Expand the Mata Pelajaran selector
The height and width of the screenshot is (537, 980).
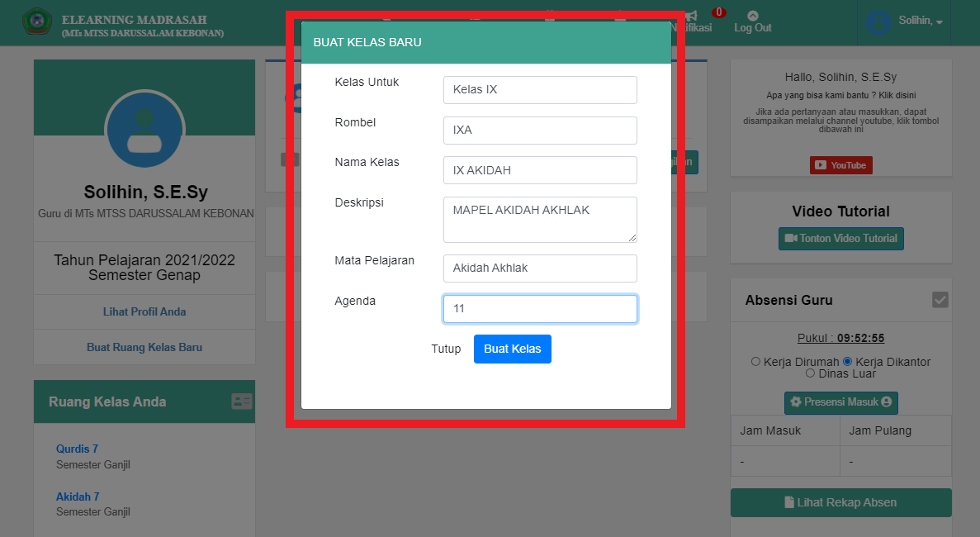[x=540, y=268]
